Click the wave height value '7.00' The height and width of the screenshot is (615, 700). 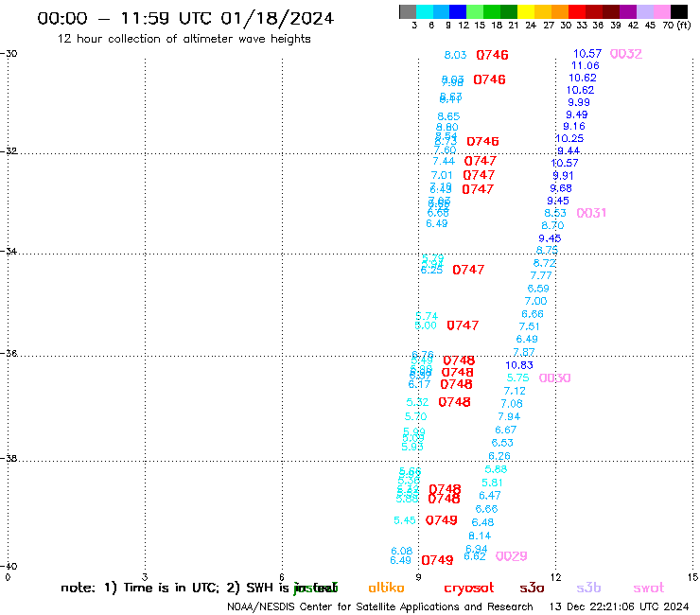point(535,302)
